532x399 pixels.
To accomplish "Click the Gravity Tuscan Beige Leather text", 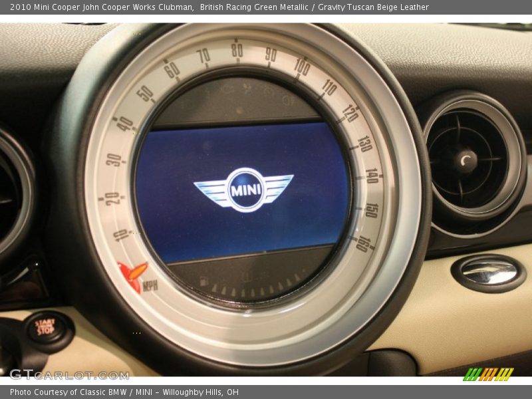I will (x=374, y=7).
